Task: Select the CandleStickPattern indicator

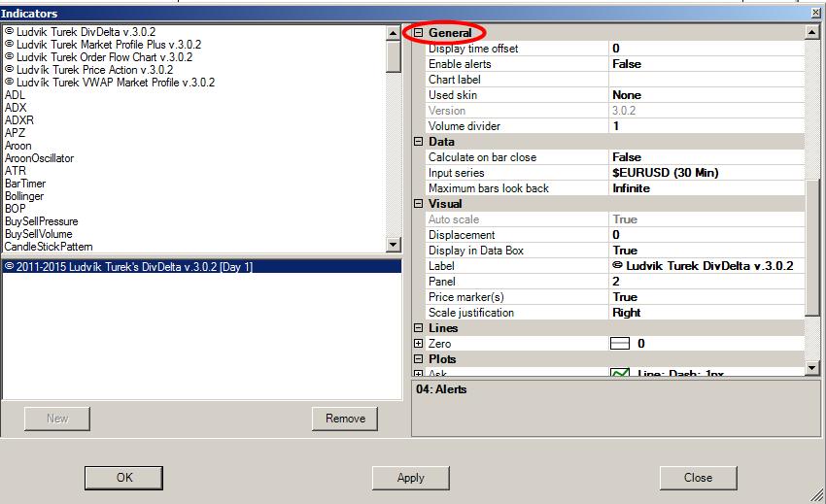Action: point(49,247)
